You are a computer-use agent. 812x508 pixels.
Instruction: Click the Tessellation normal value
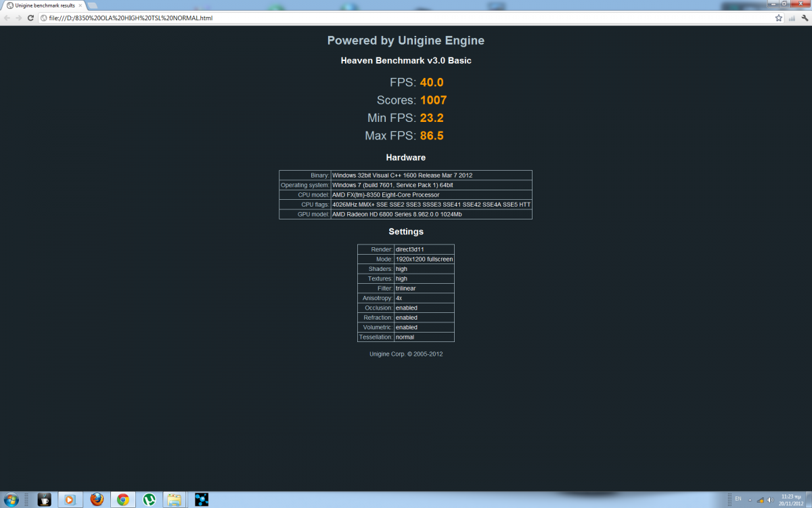pyautogui.click(x=424, y=337)
